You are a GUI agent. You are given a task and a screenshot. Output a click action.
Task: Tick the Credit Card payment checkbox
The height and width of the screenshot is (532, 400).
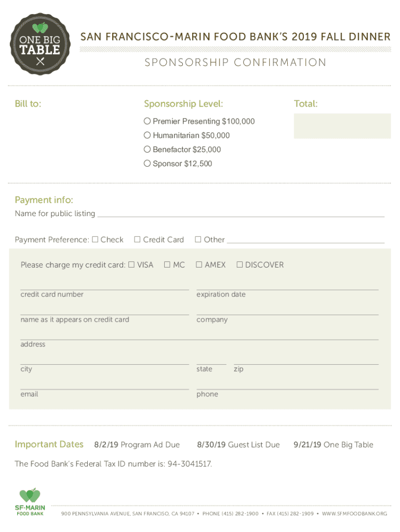pos(138,240)
